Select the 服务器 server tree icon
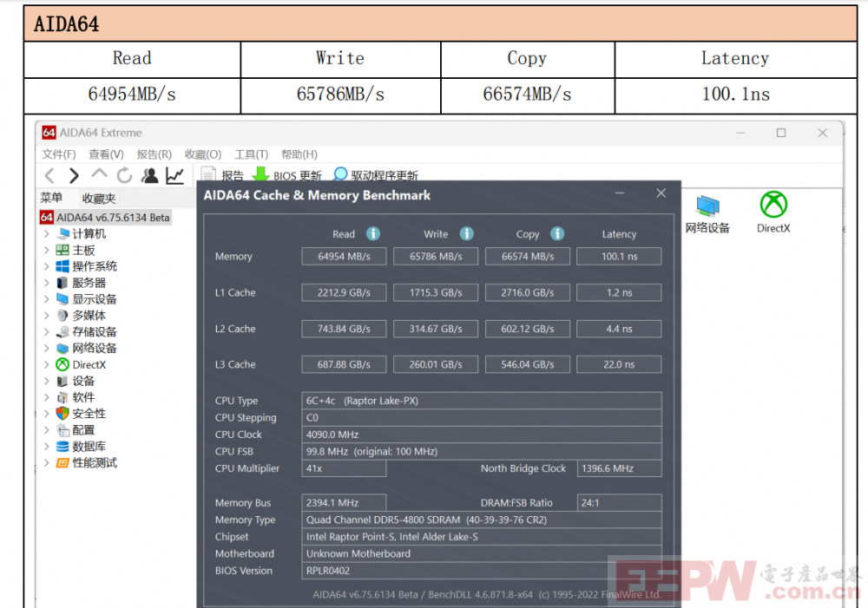 pos(62,283)
